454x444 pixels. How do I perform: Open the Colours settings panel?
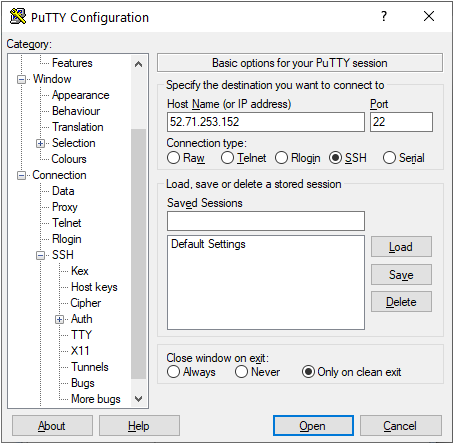(x=69, y=159)
